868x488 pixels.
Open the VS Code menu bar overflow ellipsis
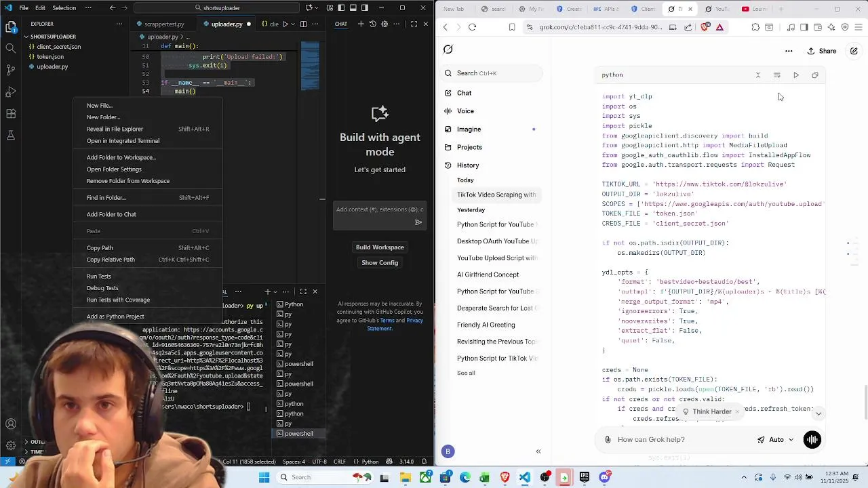[x=90, y=8]
